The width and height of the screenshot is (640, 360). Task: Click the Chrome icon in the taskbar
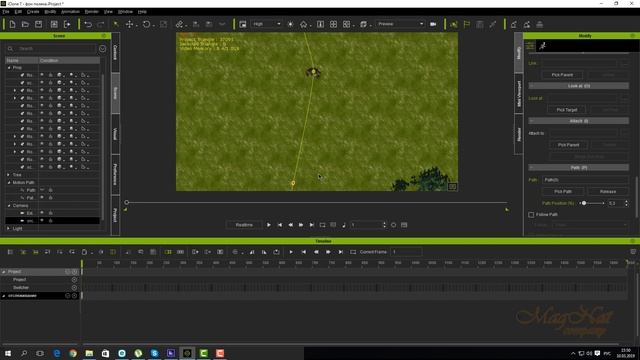73,353
